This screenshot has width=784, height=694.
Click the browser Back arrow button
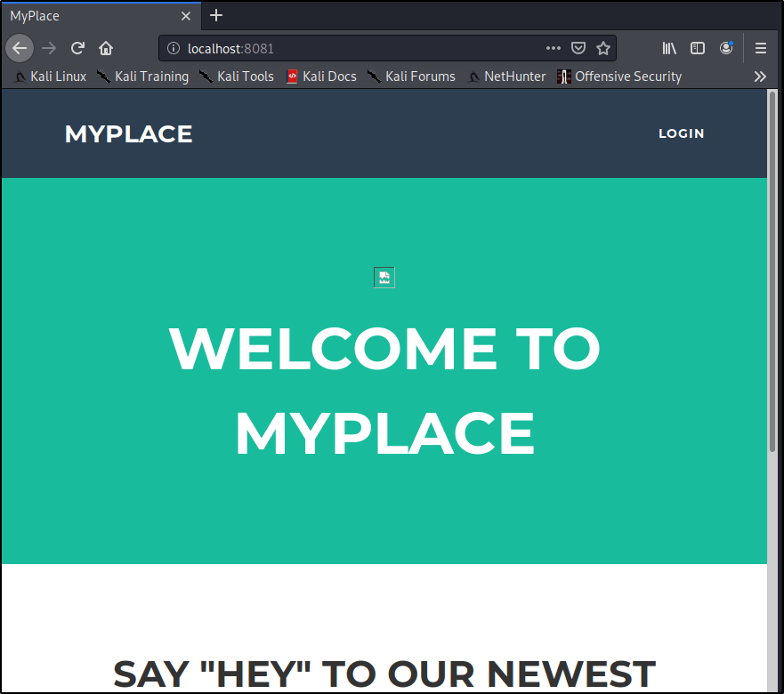(x=20, y=48)
